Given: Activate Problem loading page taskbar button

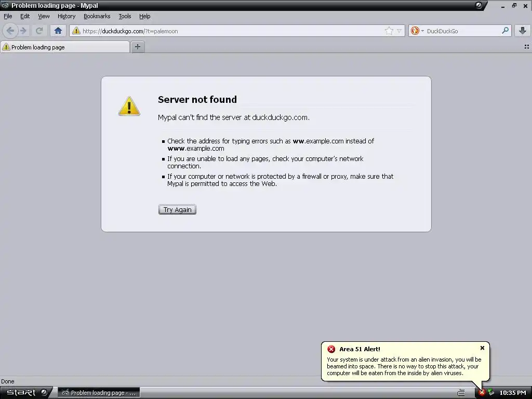Looking at the screenshot, I should tap(99, 393).
